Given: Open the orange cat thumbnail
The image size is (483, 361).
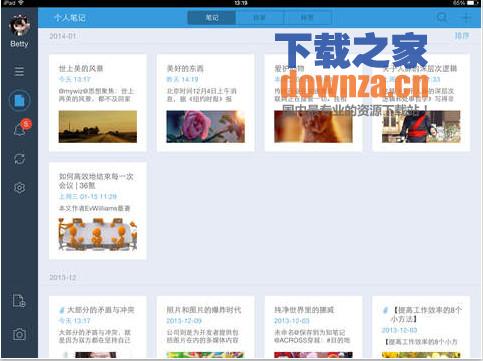Looking at the screenshot, I should pos(313,127).
